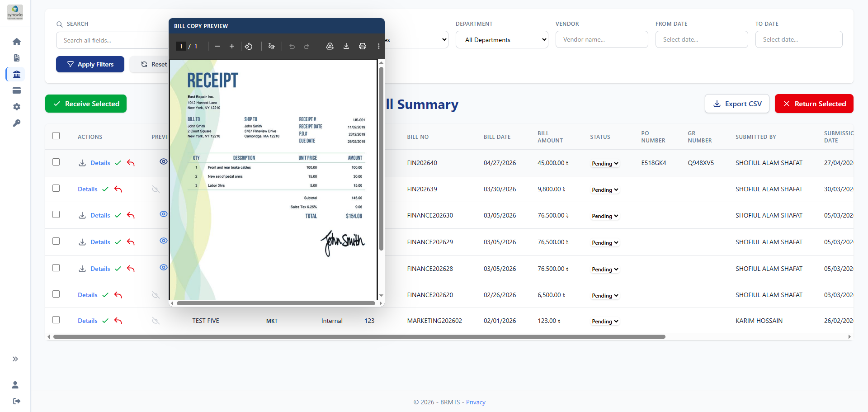Zoom out in the bill preview

click(x=217, y=46)
